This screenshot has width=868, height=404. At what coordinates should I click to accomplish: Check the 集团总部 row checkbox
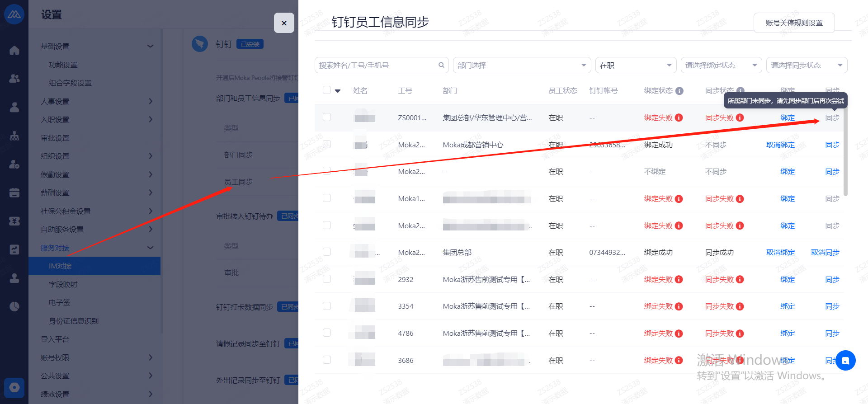(x=327, y=252)
